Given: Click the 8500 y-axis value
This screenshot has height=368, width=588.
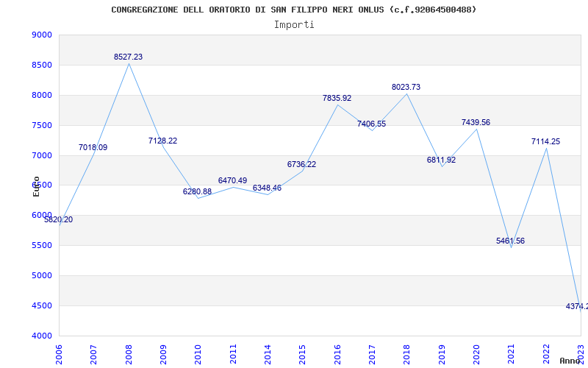Looking at the screenshot, I should click(x=42, y=65).
